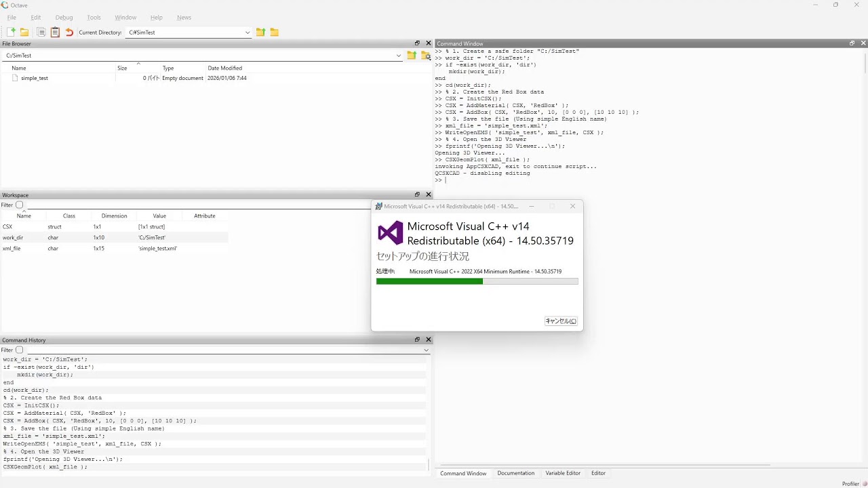
Task: Close the Workspace panel
Action: click(x=429, y=195)
